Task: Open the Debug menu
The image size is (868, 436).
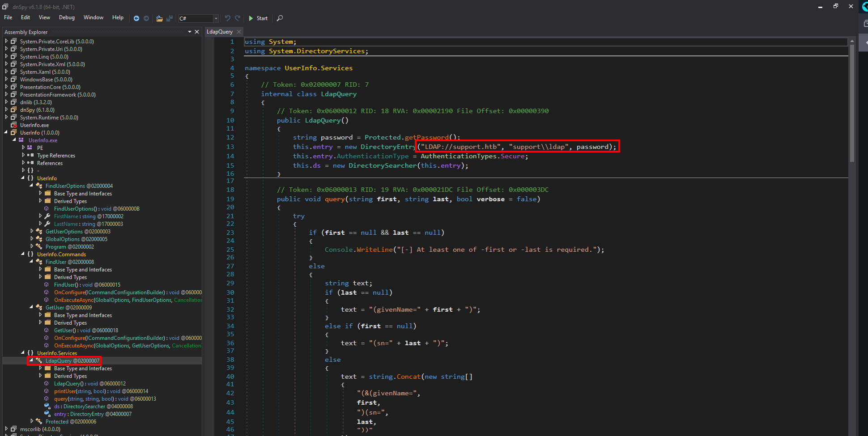Action: tap(67, 17)
